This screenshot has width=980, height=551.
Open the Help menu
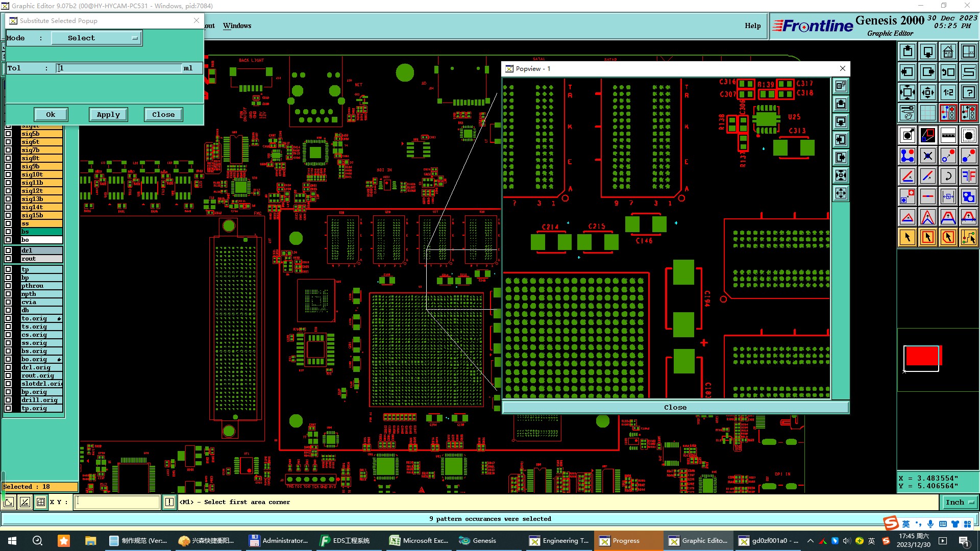[x=752, y=26]
